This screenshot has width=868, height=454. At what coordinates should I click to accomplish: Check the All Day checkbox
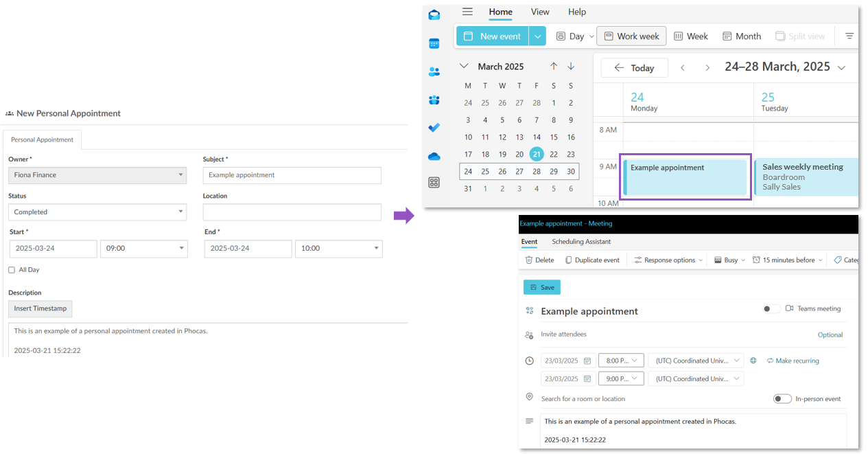pyautogui.click(x=12, y=270)
